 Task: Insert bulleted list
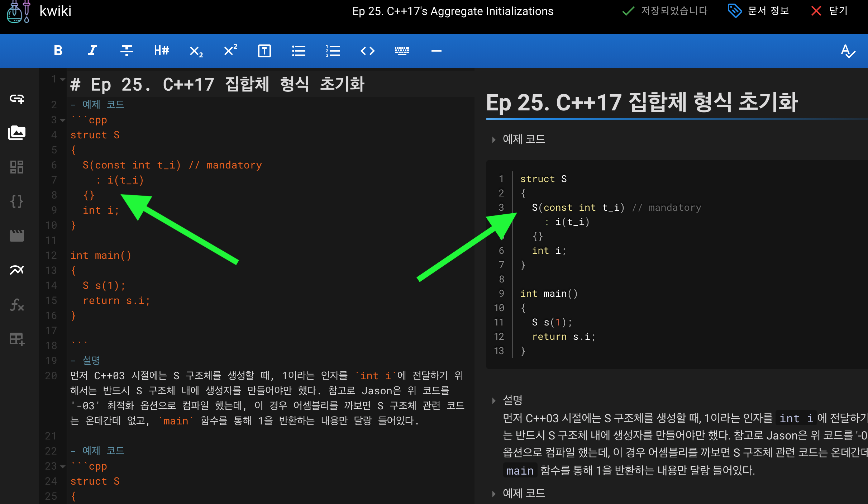click(x=299, y=51)
